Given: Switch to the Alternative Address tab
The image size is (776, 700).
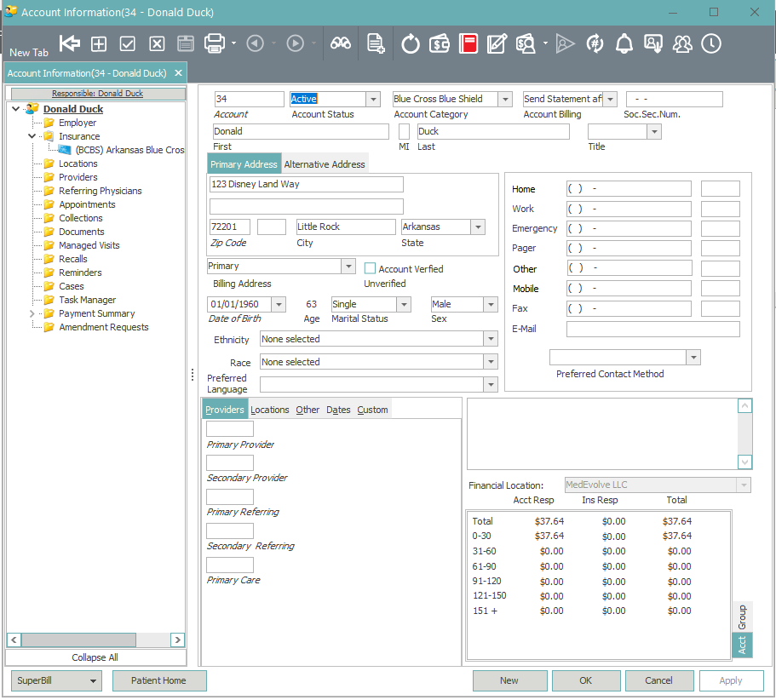Looking at the screenshot, I should [x=325, y=164].
